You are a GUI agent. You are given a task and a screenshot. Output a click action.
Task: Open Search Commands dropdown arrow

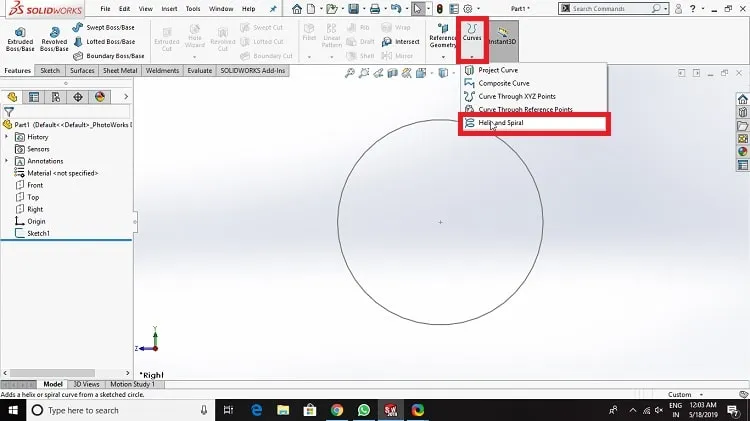pos(665,9)
